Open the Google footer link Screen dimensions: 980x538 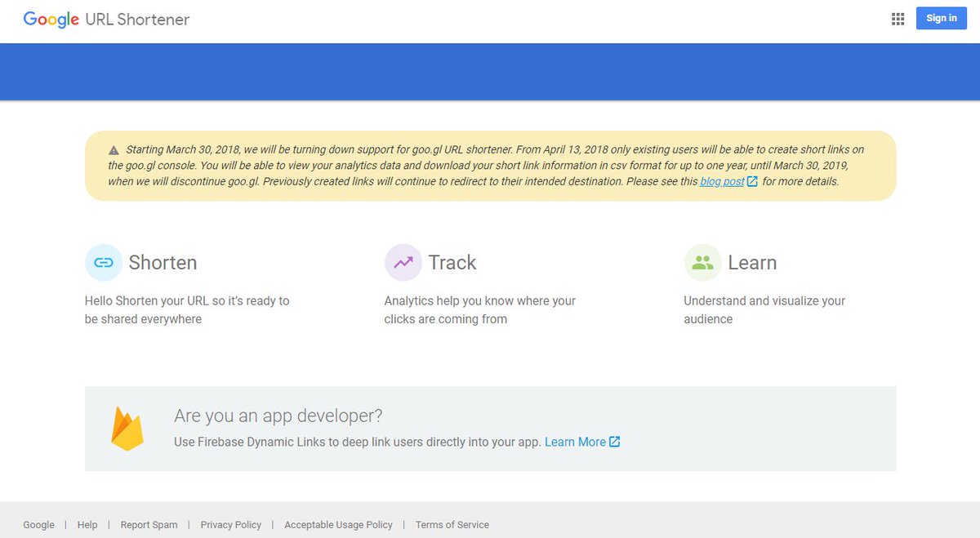point(38,525)
